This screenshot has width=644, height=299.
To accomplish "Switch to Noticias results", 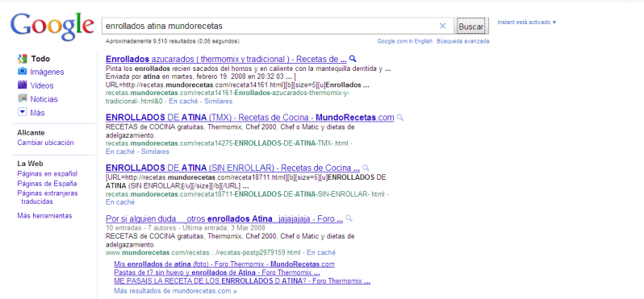I will pyautogui.click(x=44, y=99).
